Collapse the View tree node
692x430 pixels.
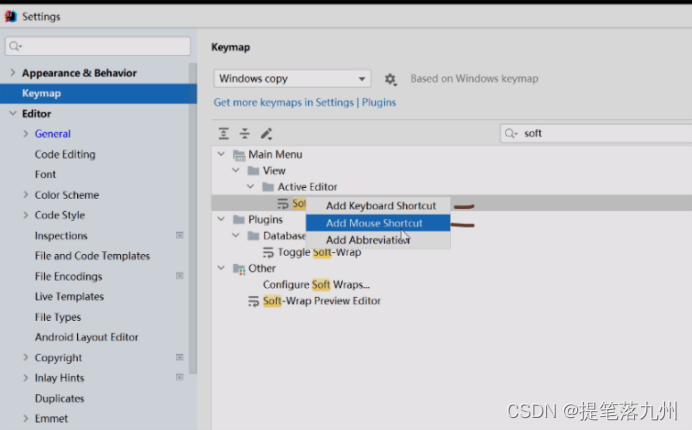[236, 170]
